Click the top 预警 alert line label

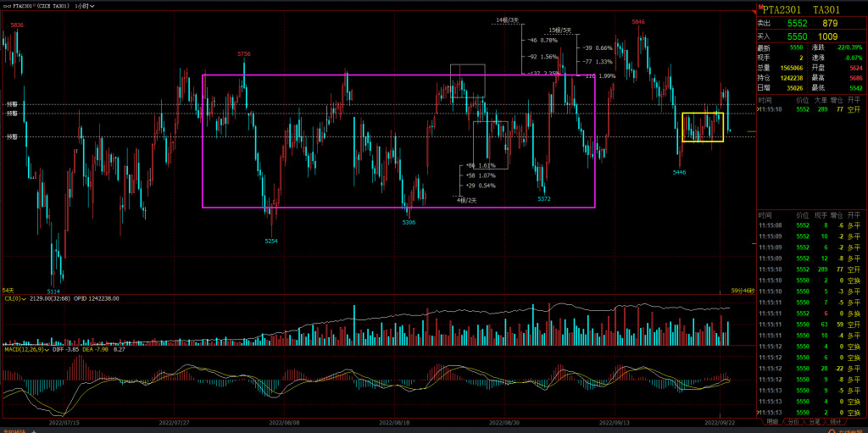pos(11,104)
